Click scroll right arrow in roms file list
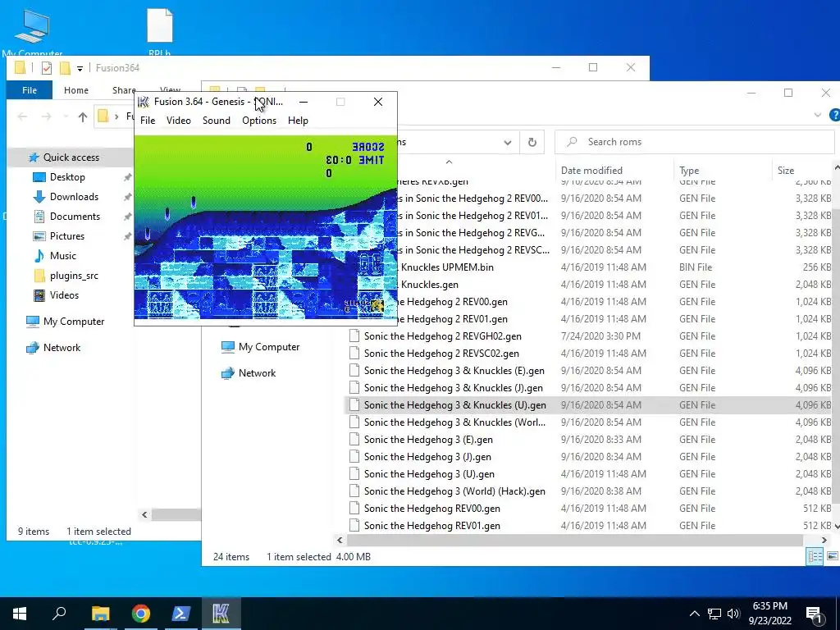 (824, 540)
